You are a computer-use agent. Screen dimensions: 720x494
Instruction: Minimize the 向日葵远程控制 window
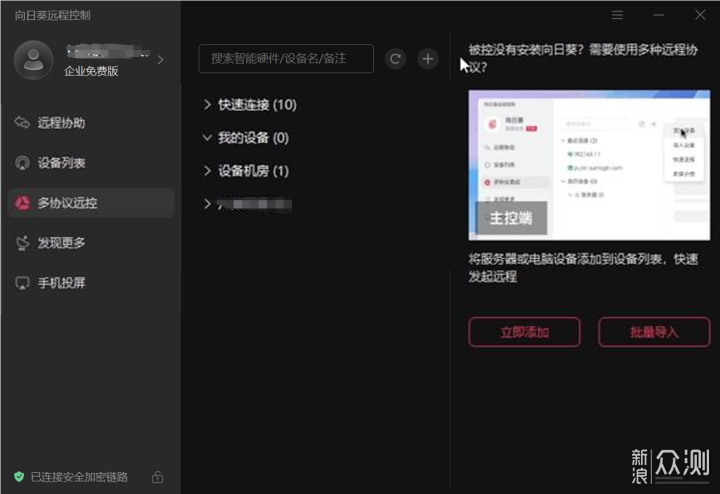tap(659, 15)
